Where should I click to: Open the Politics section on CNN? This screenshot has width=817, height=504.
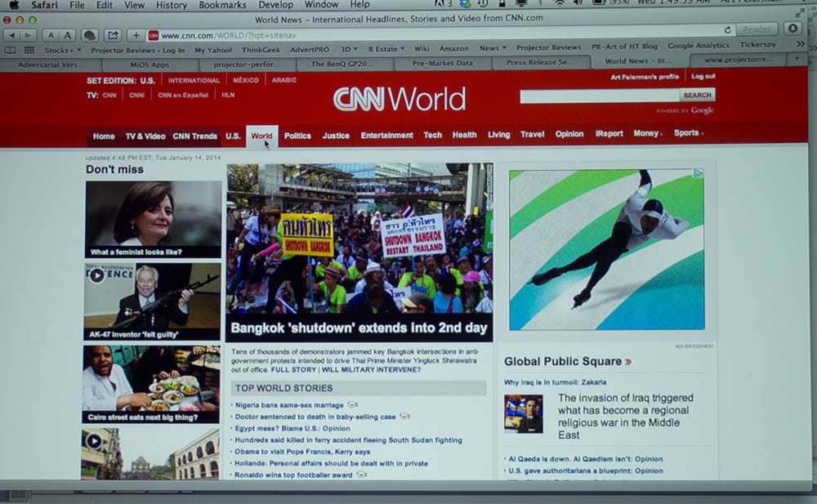pos(297,136)
